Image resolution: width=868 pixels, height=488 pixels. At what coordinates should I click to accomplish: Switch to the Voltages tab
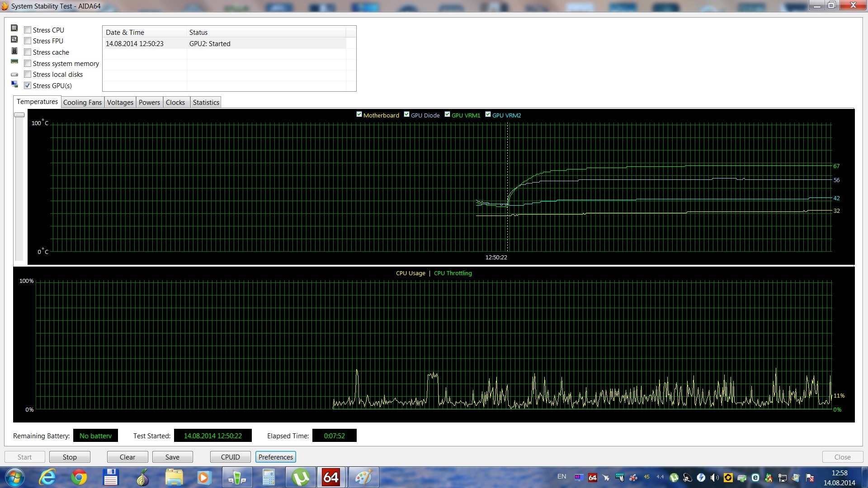(x=120, y=103)
